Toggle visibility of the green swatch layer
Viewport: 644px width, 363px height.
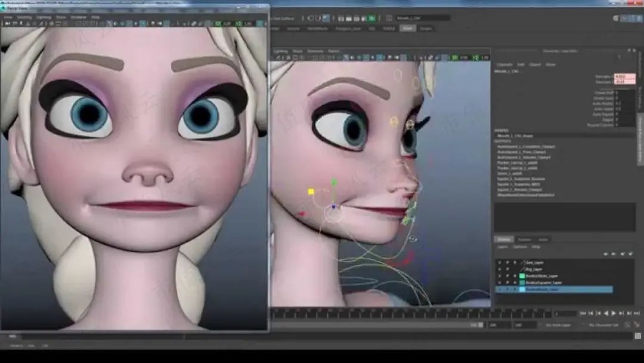coord(500,276)
